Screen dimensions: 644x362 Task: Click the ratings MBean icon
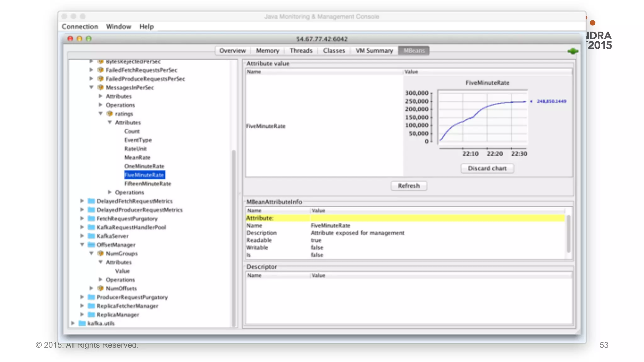(x=109, y=114)
